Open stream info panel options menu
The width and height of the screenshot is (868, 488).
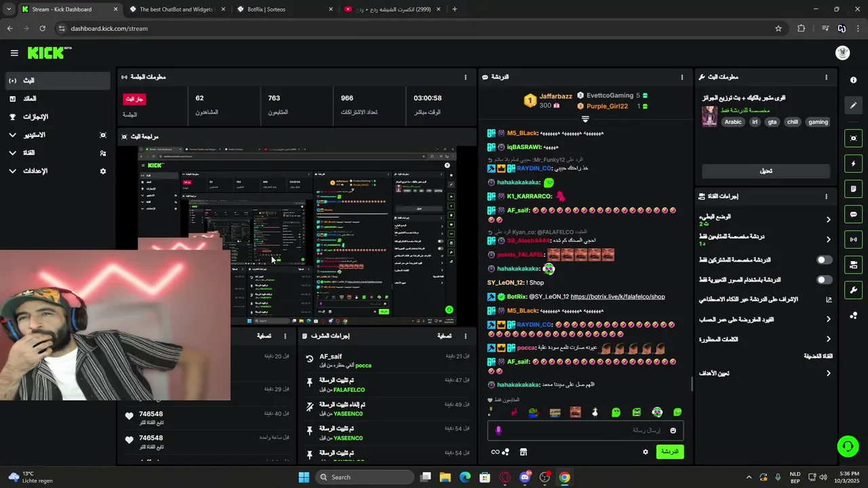[826, 77]
